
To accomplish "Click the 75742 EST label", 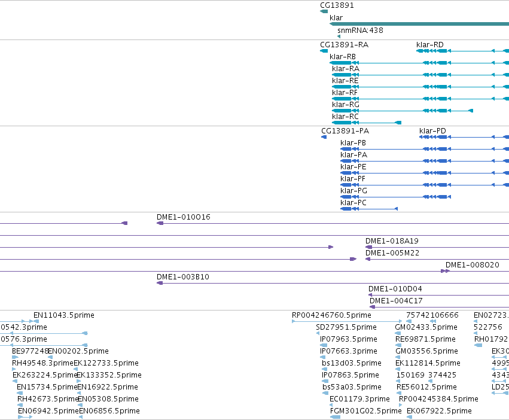I will tap(417, 315).
